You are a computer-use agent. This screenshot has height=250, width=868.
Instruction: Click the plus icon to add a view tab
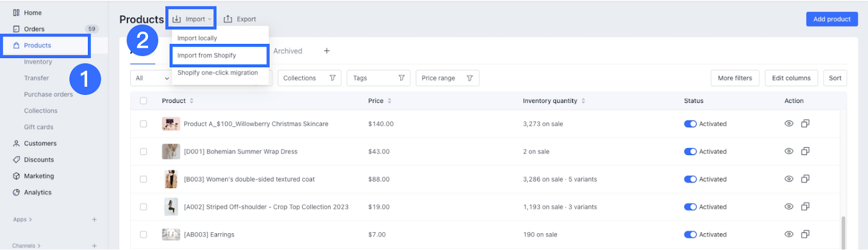pyautogui.click(x=327, y=51)
